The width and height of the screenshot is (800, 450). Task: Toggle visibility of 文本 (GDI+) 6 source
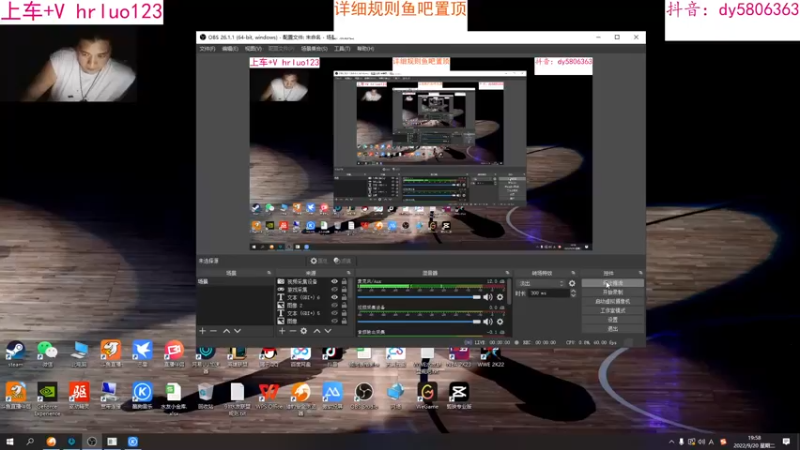pyautogui.click(x=334, y=297)
